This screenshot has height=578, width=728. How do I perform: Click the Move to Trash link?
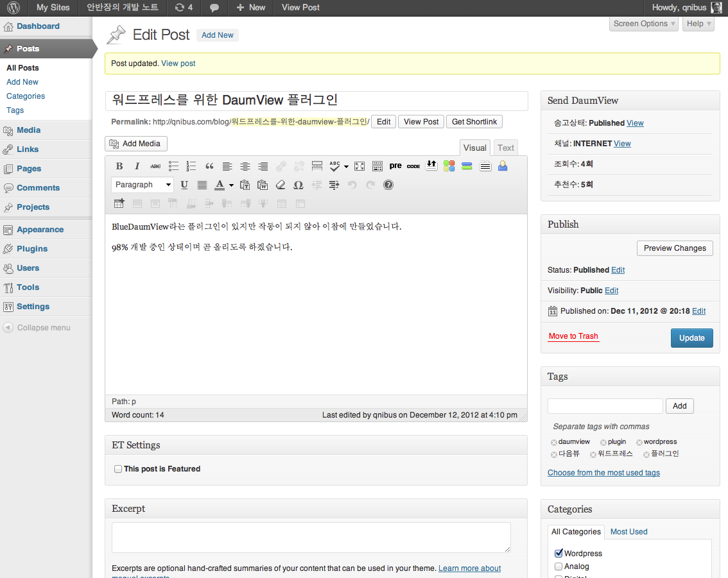pos(573,336)
